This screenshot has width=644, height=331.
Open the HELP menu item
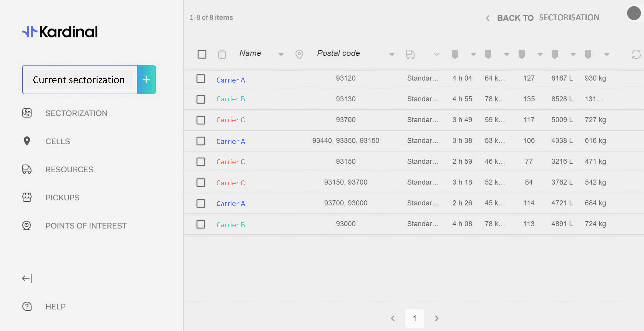pyautogui.click(x=55, y=307)
